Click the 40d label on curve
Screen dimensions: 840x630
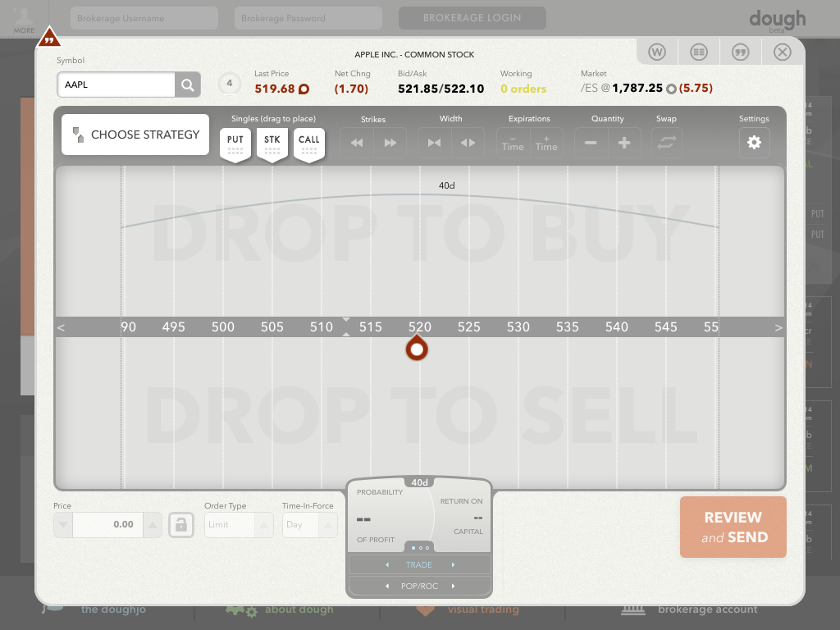coord(447,185)
